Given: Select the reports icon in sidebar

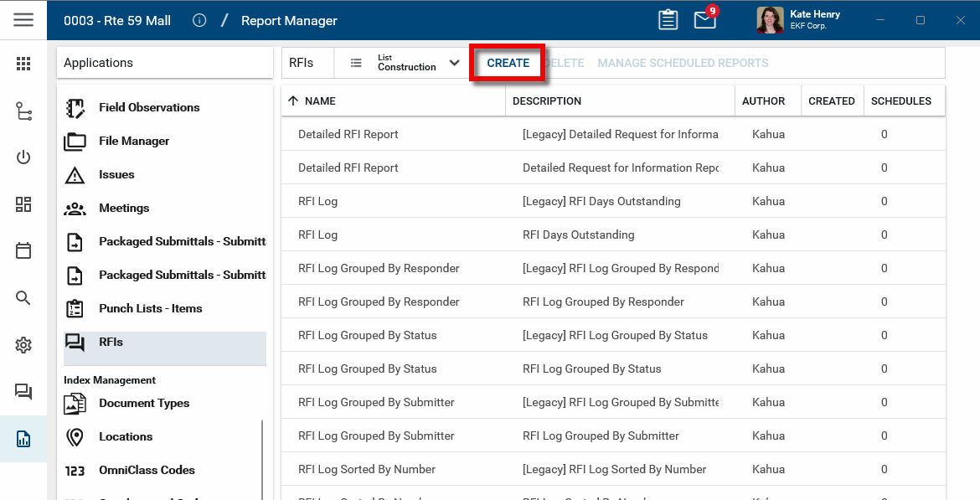Looking at the screenshot, I should pos(23,439).
